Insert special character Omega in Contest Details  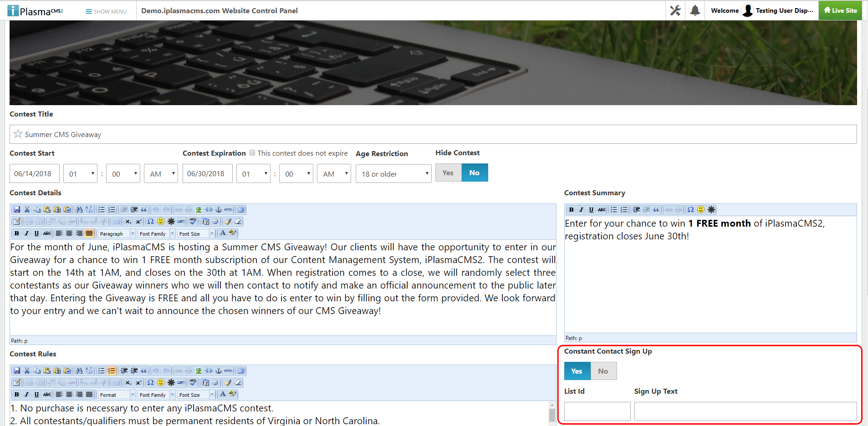point(151,222)
